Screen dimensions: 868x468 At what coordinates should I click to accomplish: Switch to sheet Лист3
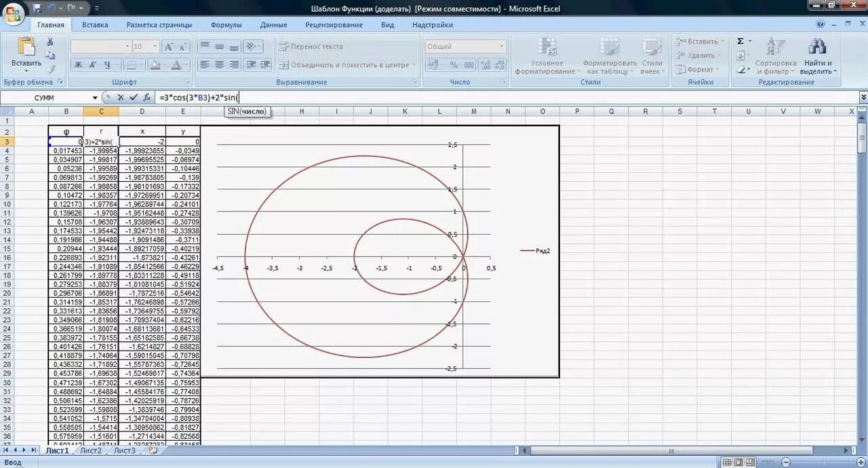tap(124, 450)
